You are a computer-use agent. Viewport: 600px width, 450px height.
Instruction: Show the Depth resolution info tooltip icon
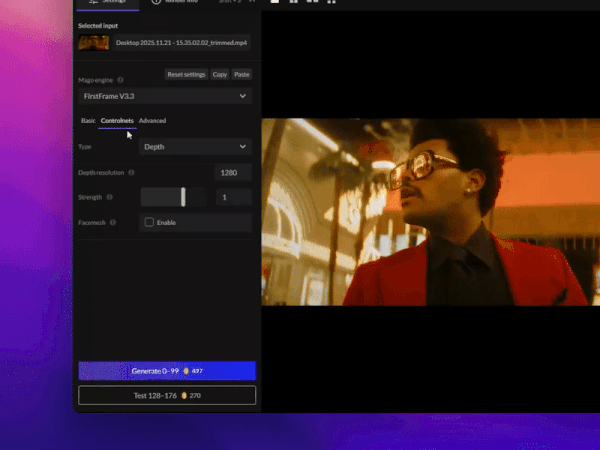pos(131,173)
